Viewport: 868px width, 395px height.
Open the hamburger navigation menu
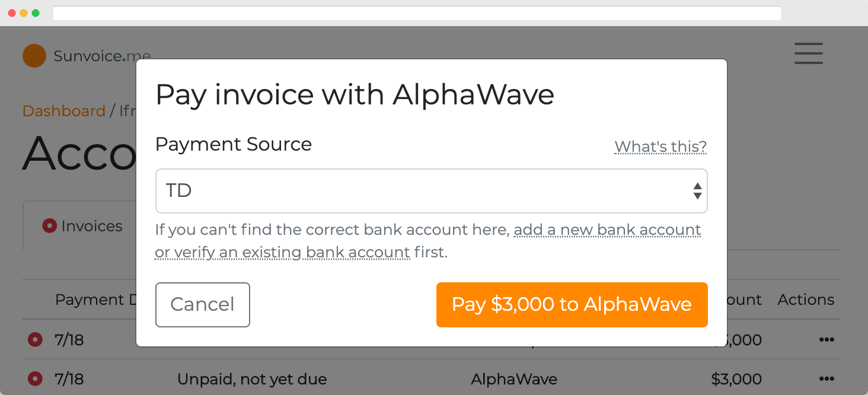pos(808,53)
